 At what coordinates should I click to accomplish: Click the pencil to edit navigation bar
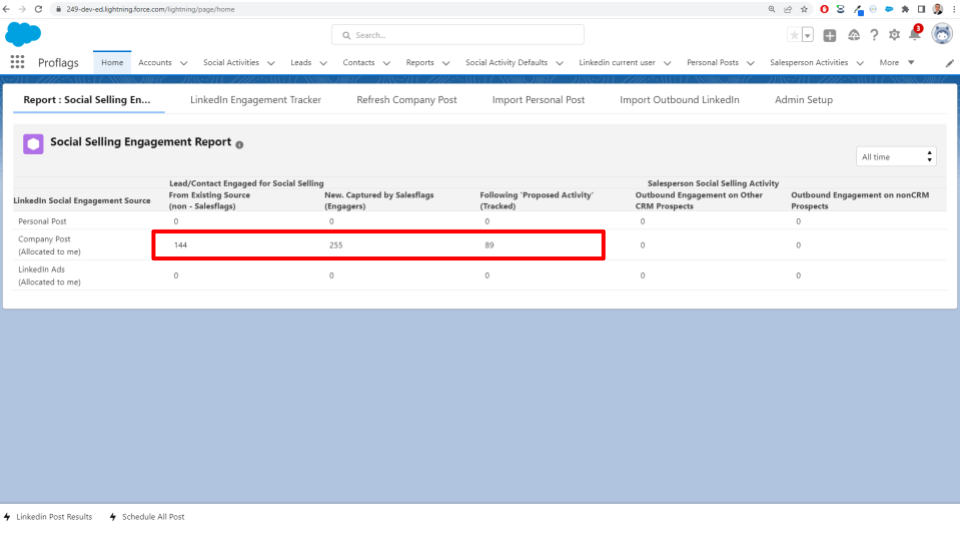click(x=950, y=63)
